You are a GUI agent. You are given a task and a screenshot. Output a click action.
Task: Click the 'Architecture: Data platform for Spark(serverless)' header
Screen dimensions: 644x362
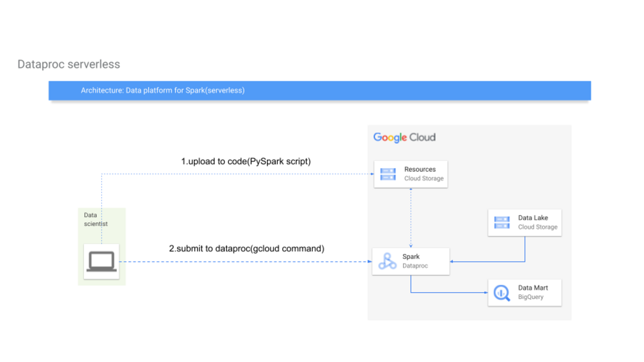(x=320, y=91)
